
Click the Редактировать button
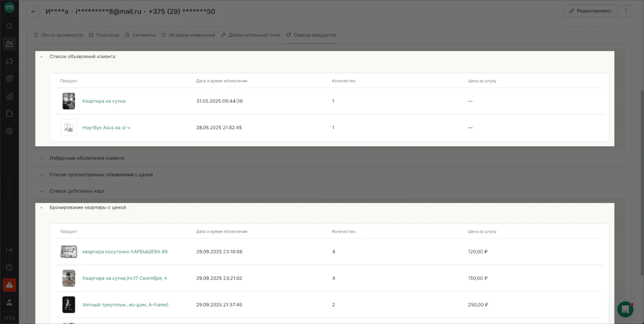coord(590,11)
